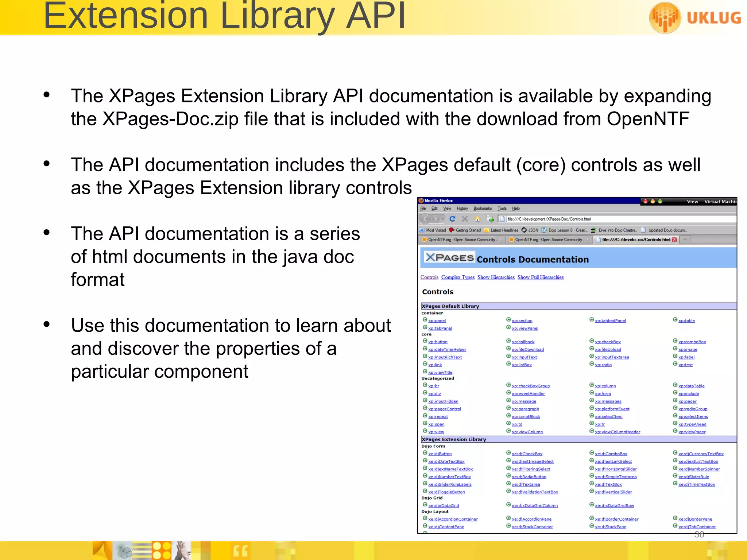Click the Show Full Hierarchies link

click(541, 277)
